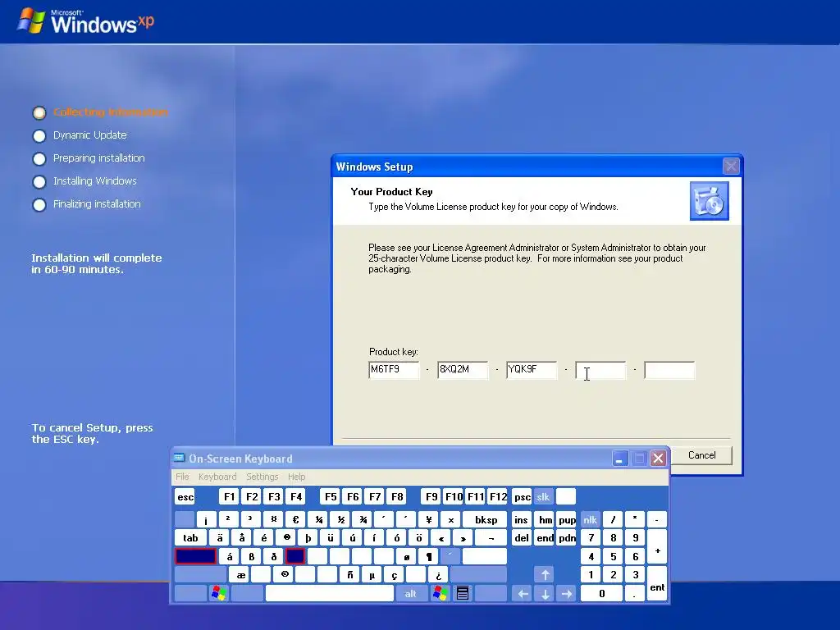The height and width of the screenshot is (630, 840).
Task: Click the del key
Action: click(x=521, y=538)
